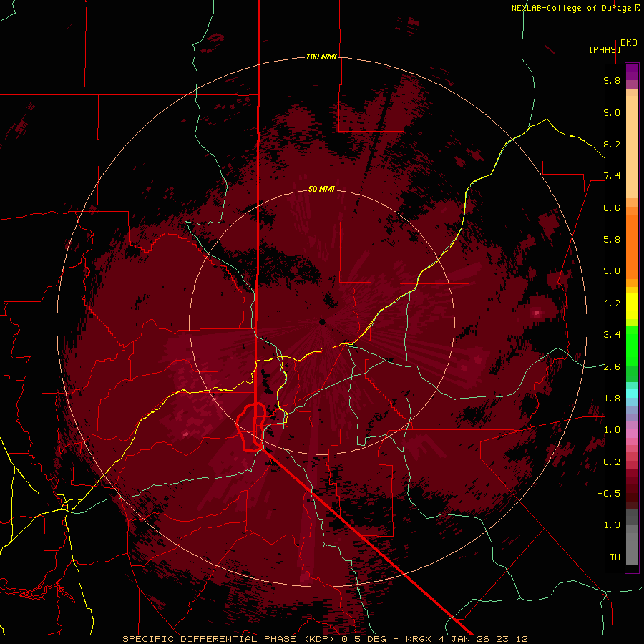Click the 7.4 scale value
The height and width of the screenshot is (644, 644).
pos(612,176)
